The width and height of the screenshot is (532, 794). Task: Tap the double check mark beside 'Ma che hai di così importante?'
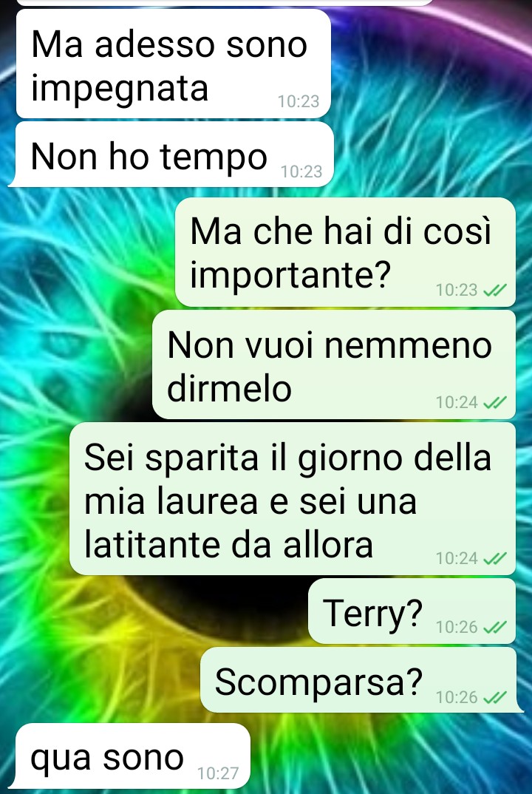tap(494, 290)
